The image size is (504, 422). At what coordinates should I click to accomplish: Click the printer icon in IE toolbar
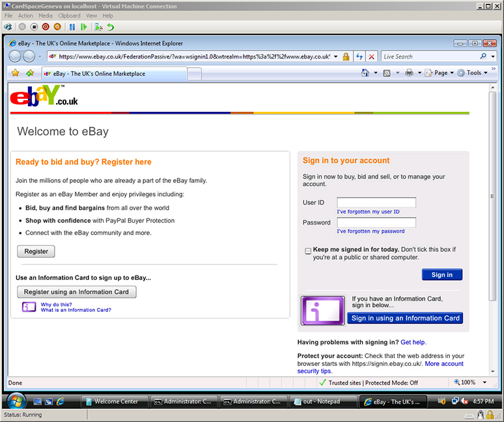[x=409, y=73]
